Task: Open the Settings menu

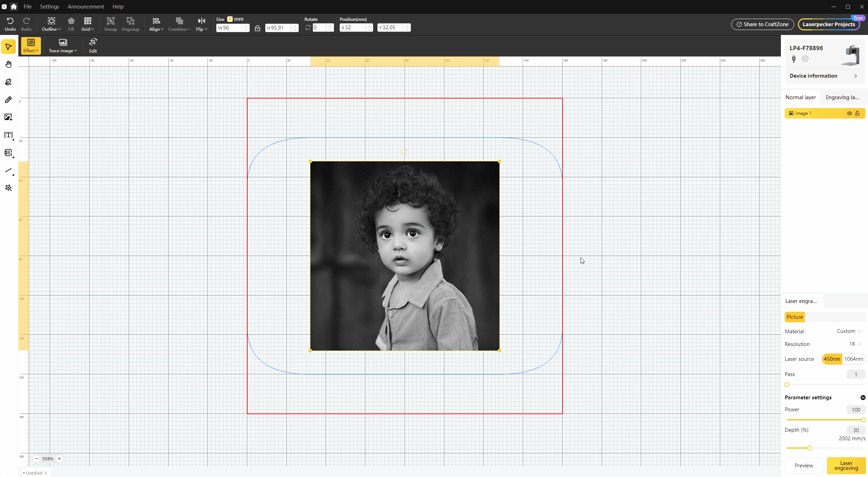Action: 49,7
